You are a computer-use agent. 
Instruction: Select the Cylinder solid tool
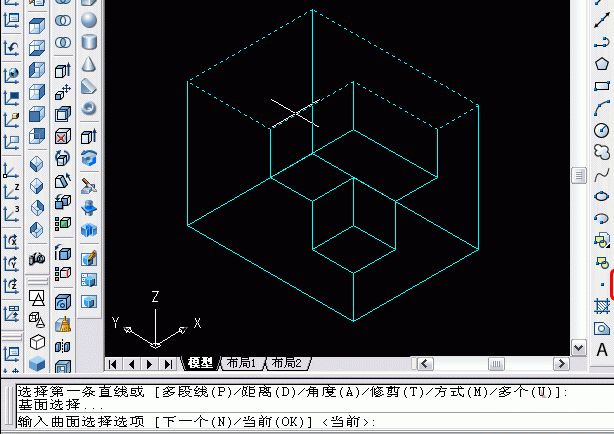89,42
